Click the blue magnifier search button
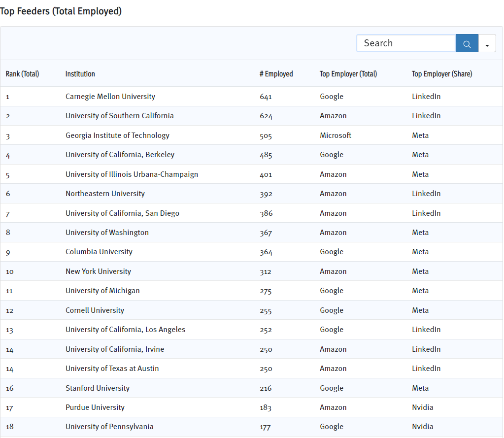Image resolution: width=504 pixels, height=438 pixels. click(x=467, y=43)
